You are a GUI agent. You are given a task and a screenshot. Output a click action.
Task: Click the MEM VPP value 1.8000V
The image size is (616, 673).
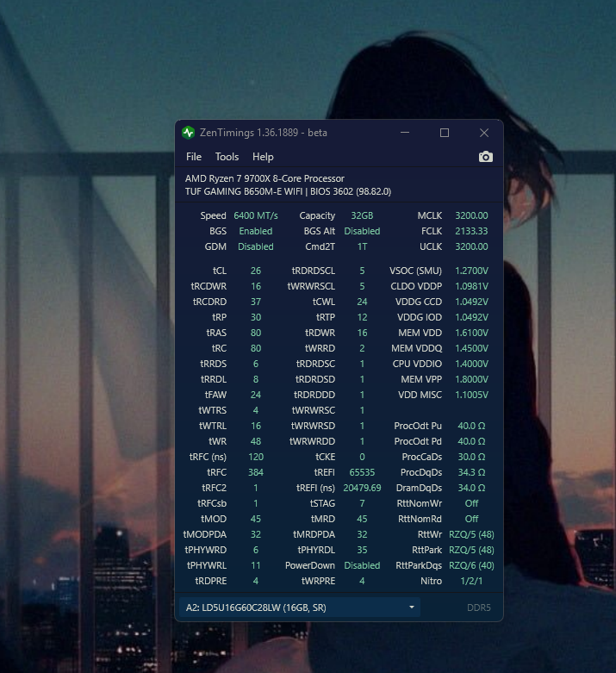click(x=471, y=378)
